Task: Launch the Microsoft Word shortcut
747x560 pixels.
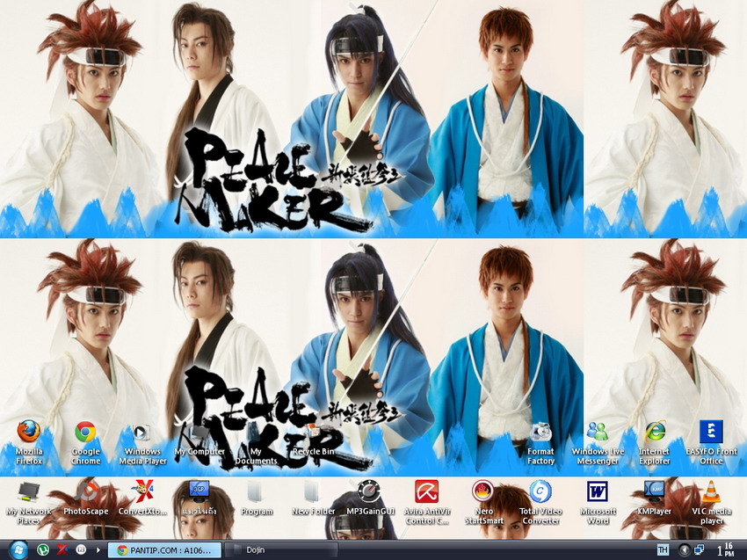Action: pos(598,503)
